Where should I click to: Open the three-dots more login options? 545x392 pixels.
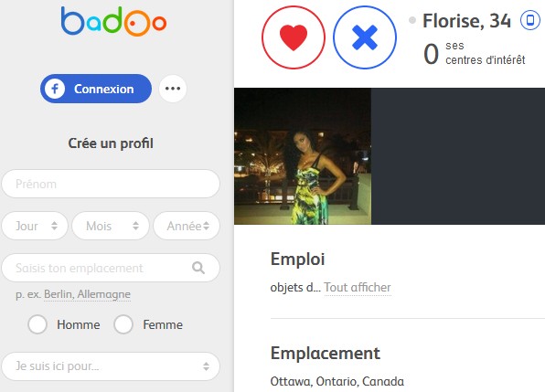pos(173,89)
